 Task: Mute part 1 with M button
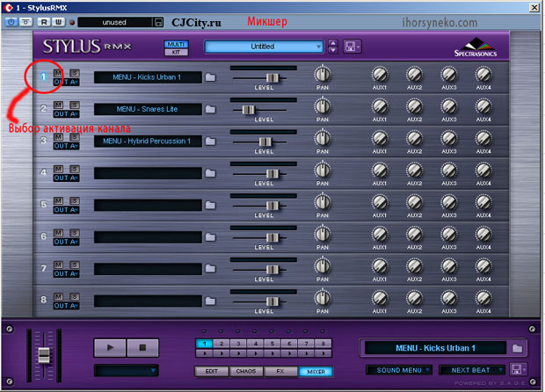(58, 73)
